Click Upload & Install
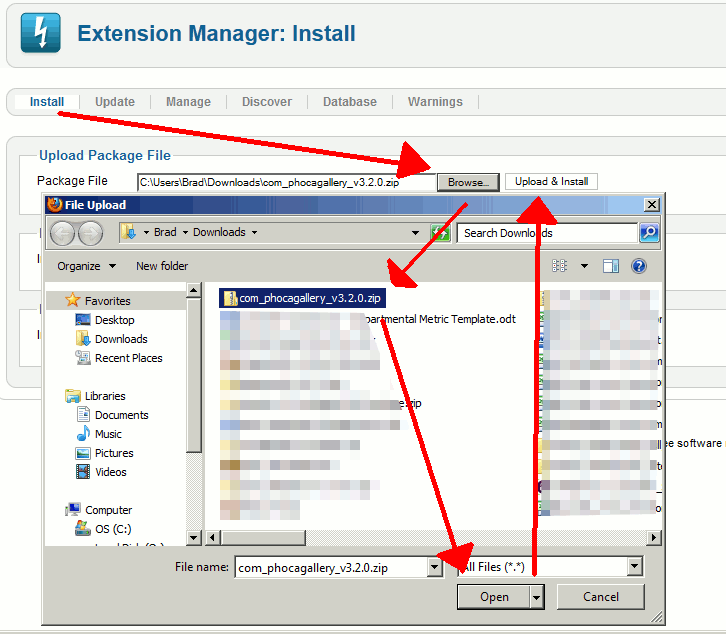Viewport: 726px width, 634px height. (551, 182)
